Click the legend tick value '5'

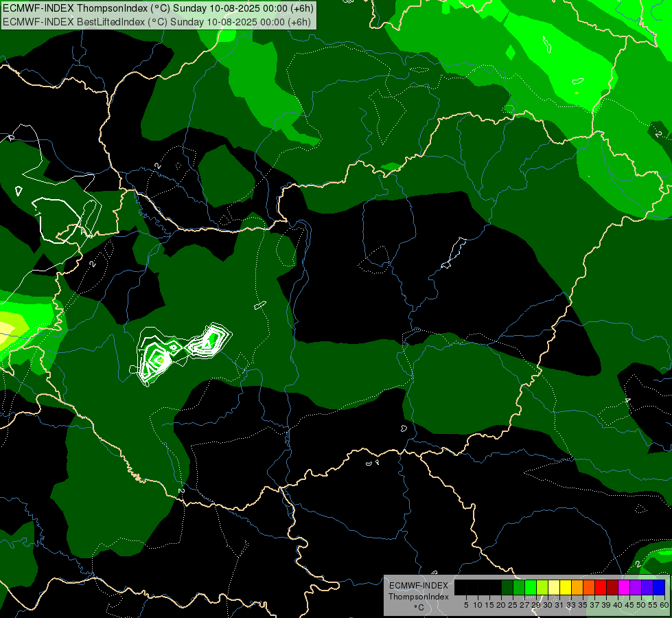466,605
